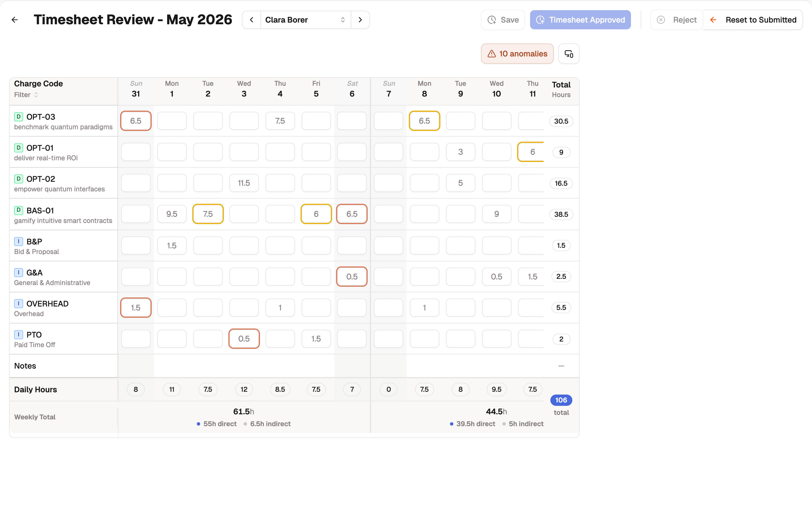The height and width of the screenshot is (508, 812).
Task: Click the Sat 6 column header
Action: pos(352,89)
